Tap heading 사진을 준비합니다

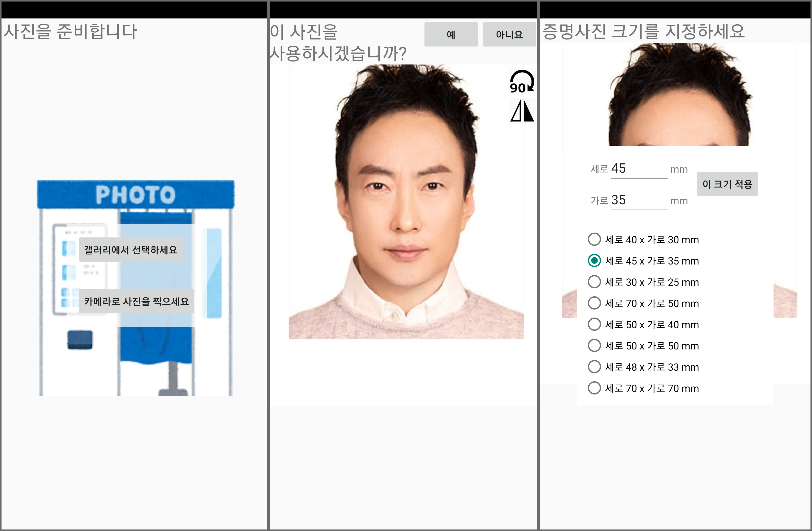70,32
